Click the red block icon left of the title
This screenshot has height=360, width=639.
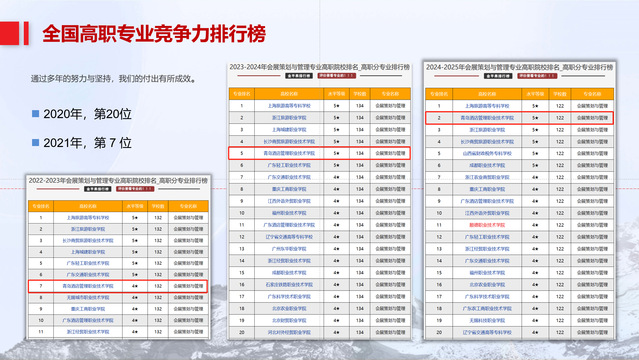(x=9, y=33)
